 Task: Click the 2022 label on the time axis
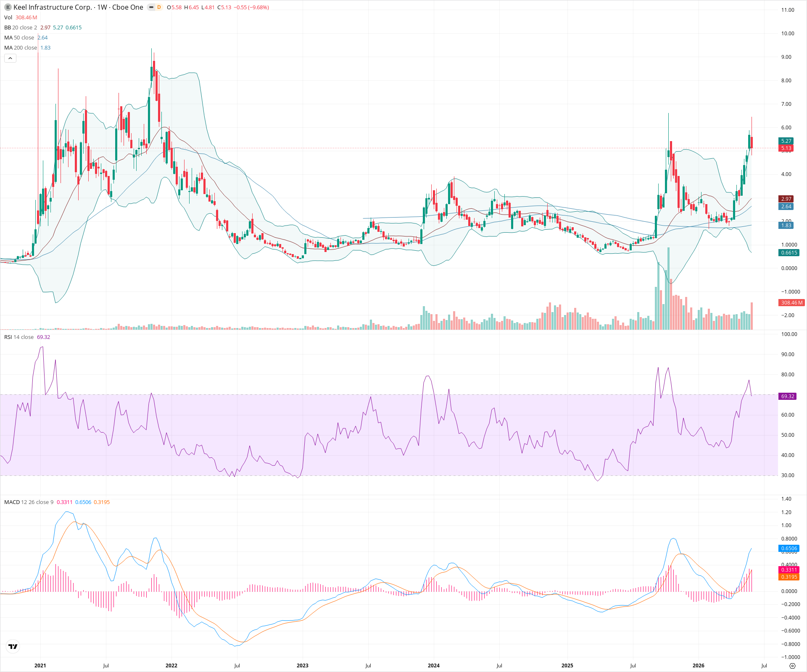click(171, 665)
